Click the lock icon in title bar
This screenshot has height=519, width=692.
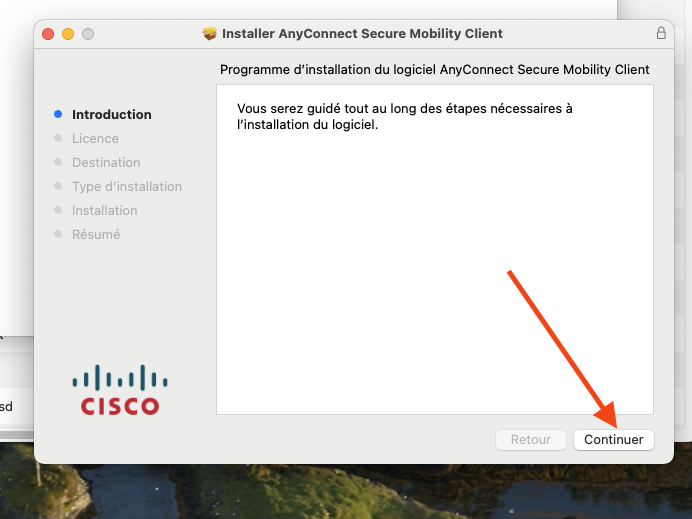point(661,33)
